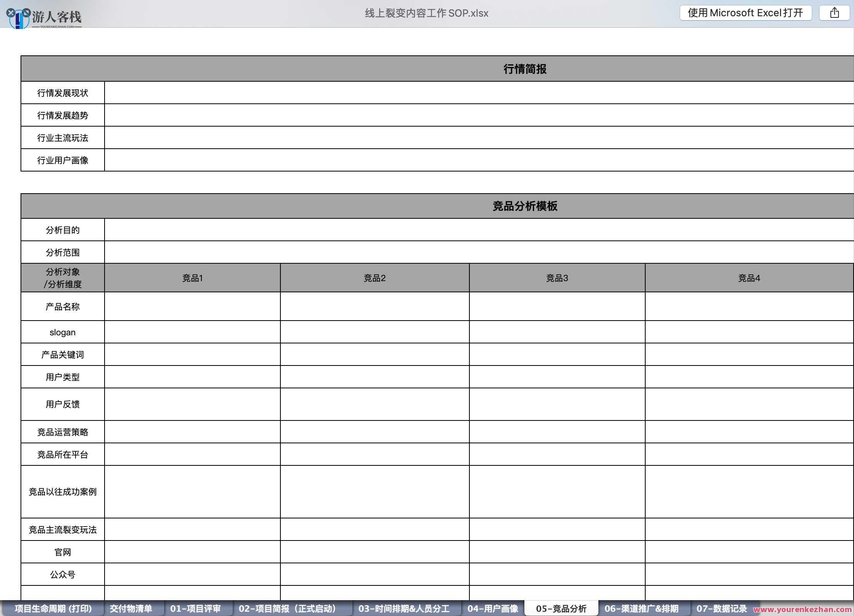This screenshot has width=854, height=616.
Task: Click the empty cell beside 行情发展现状
Action: pos(479,93)
